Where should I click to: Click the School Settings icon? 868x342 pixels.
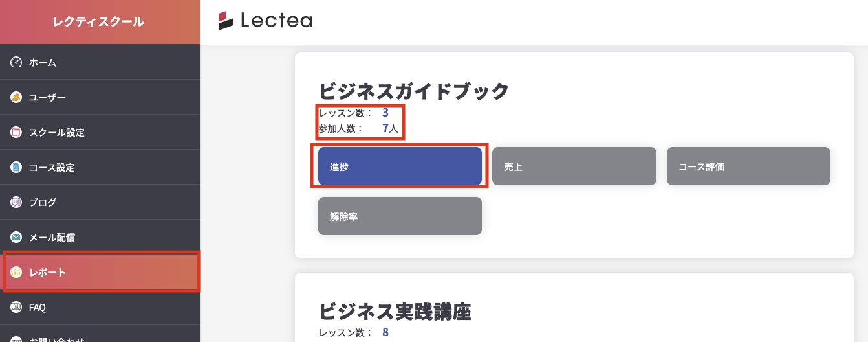click(x=16, y=132)
